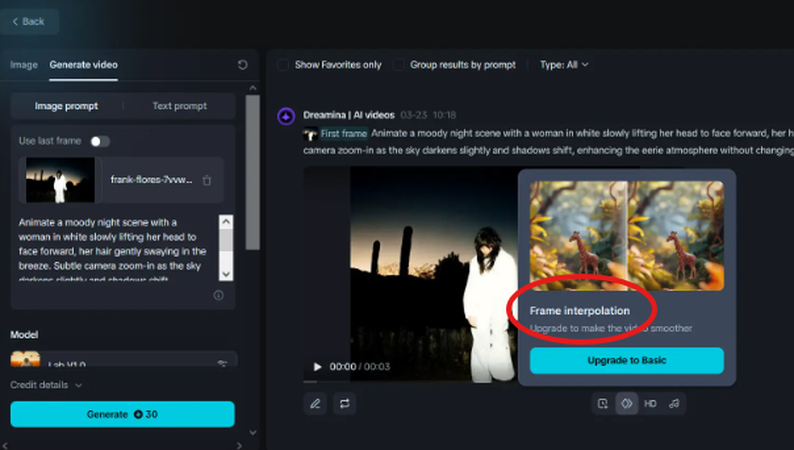Viewport: 794px width, 450px height.
Task: Click the extend video icon
Action: tap(603, 403)
